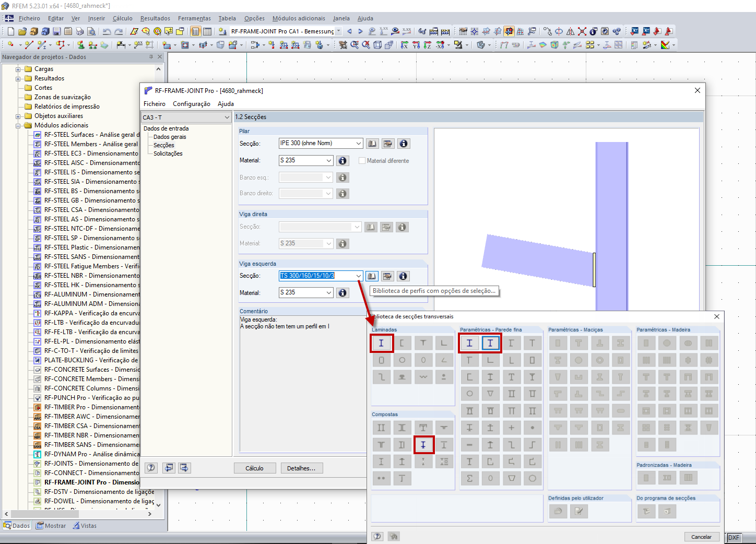This screenshot has width=756, height=544.
Task: Open Configuração menu in RF-FRAME-JOINT dialog
Action: [x=192, y=104]
